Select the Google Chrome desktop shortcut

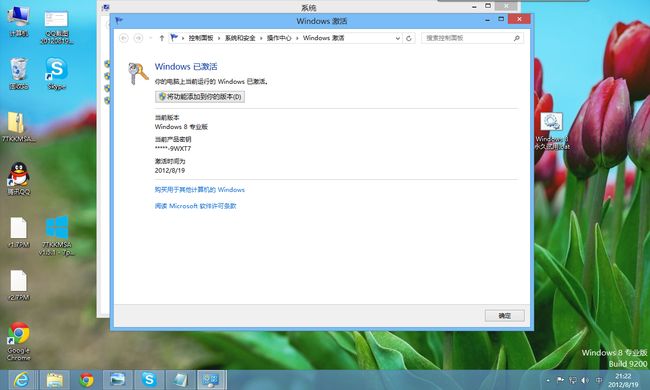click(x=19, y=341)
